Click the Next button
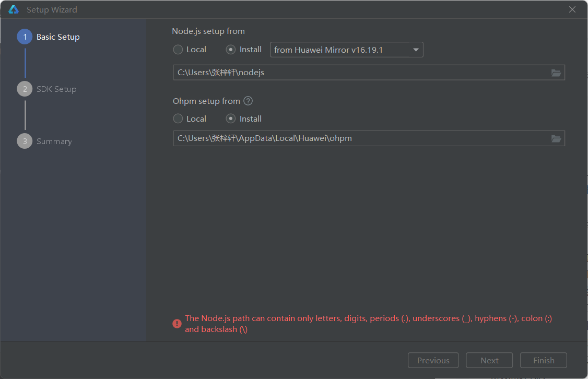This screenshot has height=379, width=588. coord(489,360)
